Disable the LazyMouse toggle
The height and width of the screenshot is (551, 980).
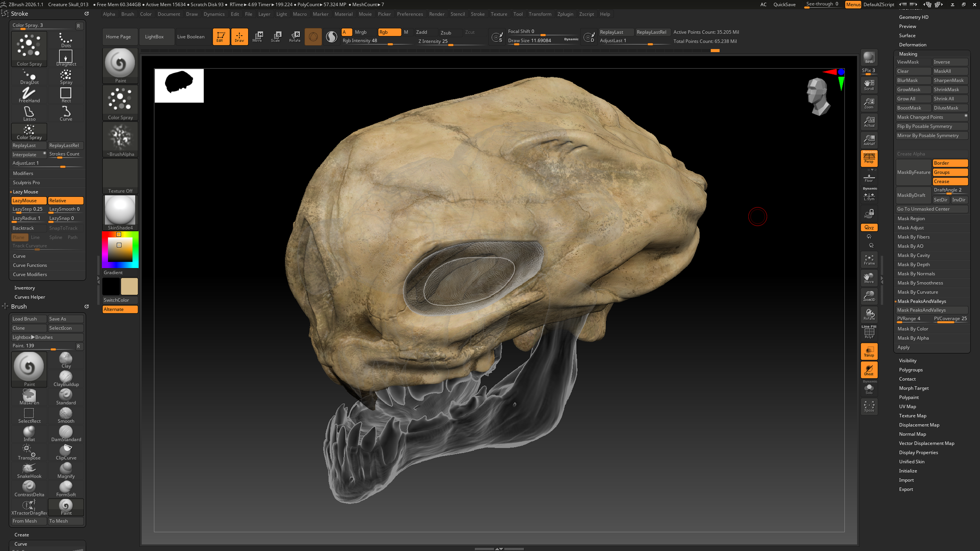(29, 200)
